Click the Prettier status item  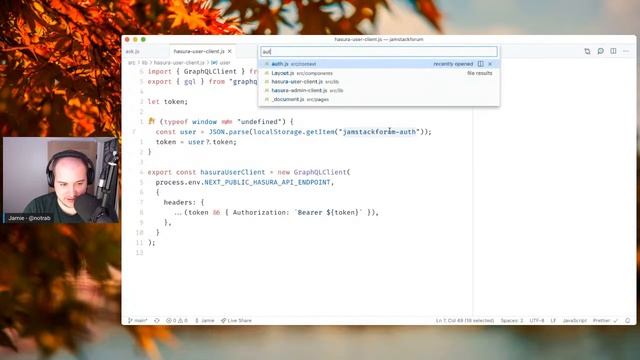[605, 321]
